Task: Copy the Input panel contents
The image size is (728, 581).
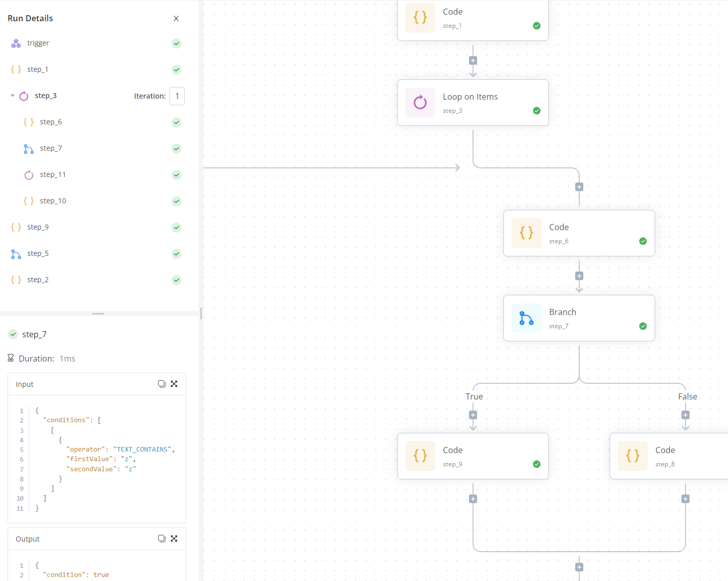Action: (162, 384)
